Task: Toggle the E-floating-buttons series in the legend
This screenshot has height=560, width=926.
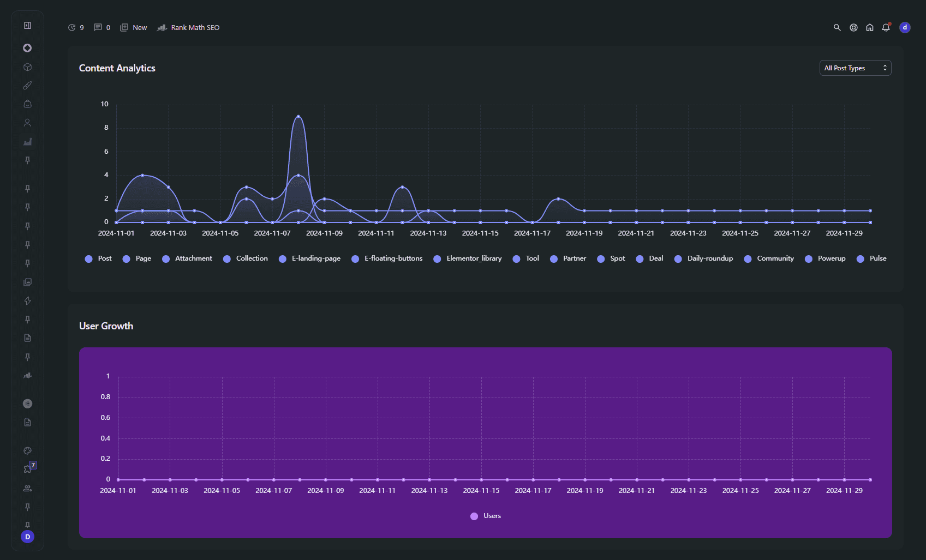Action: [x=387, y=258]
